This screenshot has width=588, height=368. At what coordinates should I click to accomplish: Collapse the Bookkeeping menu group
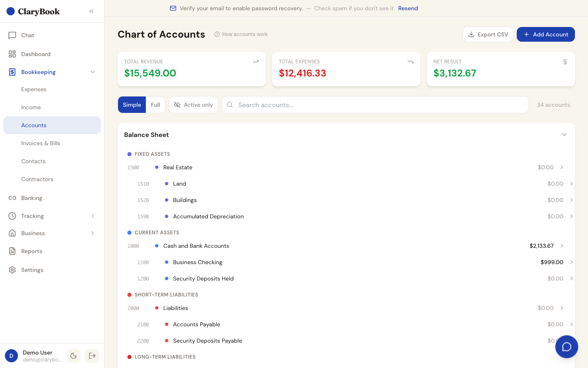[x=93, y=72]
